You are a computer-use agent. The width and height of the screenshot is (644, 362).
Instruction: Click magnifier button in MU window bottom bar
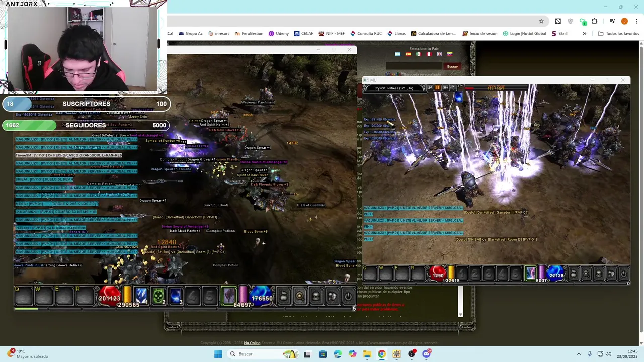pos(586,274)
